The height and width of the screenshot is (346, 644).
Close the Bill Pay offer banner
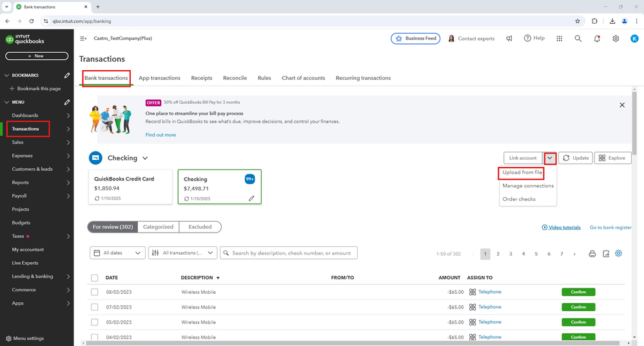[x=622, y=105]
